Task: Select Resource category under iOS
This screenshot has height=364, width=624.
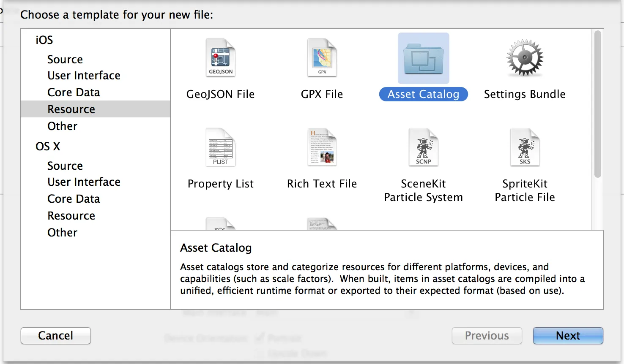Action: pos(96,109)
